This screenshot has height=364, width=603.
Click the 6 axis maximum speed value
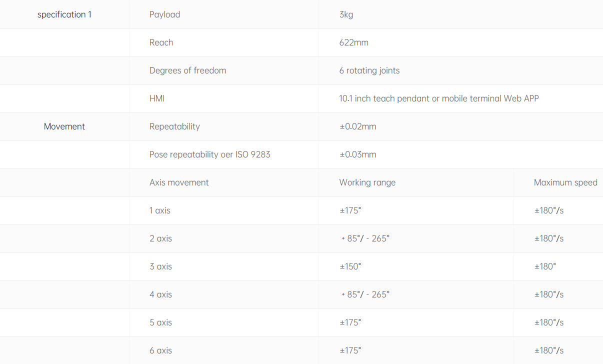[549, 350]
